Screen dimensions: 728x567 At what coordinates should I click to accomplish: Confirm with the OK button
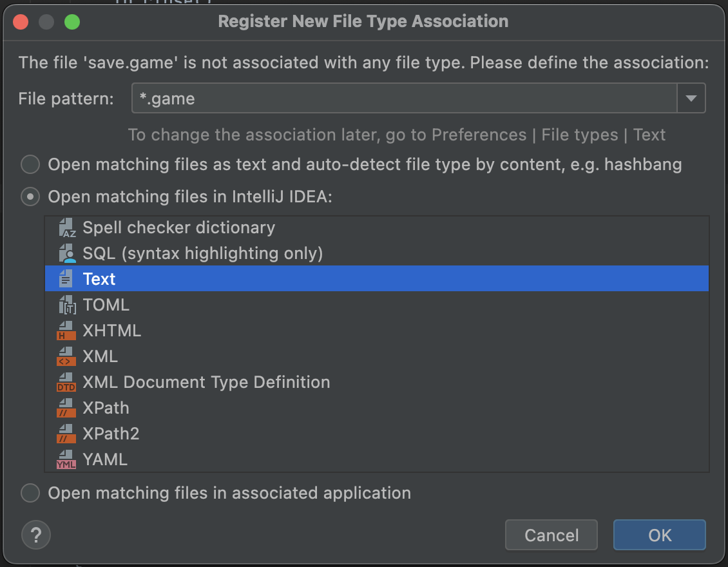[660, 535]
